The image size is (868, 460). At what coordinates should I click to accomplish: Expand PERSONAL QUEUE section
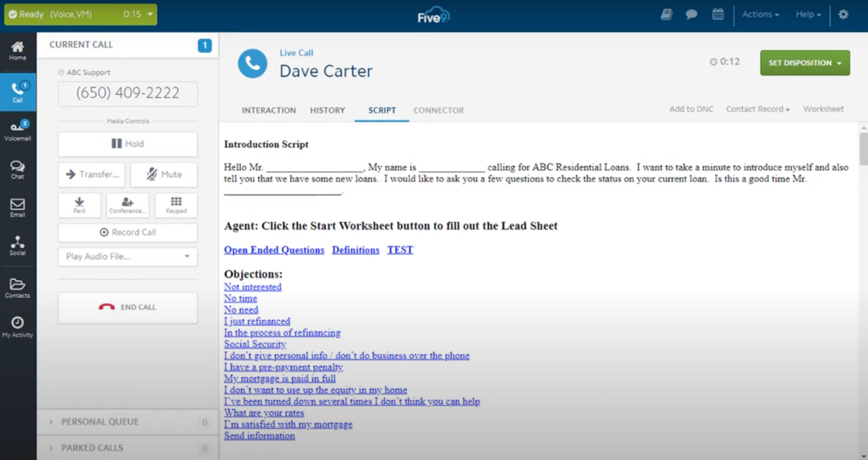pyautogui.click(x=128, y=422)
